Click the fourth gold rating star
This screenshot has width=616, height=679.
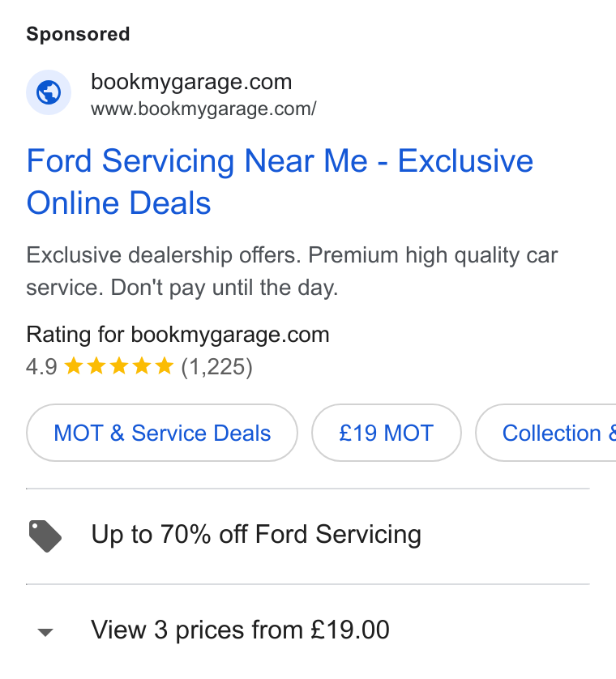pyautogui.click(x=142, y=366)
